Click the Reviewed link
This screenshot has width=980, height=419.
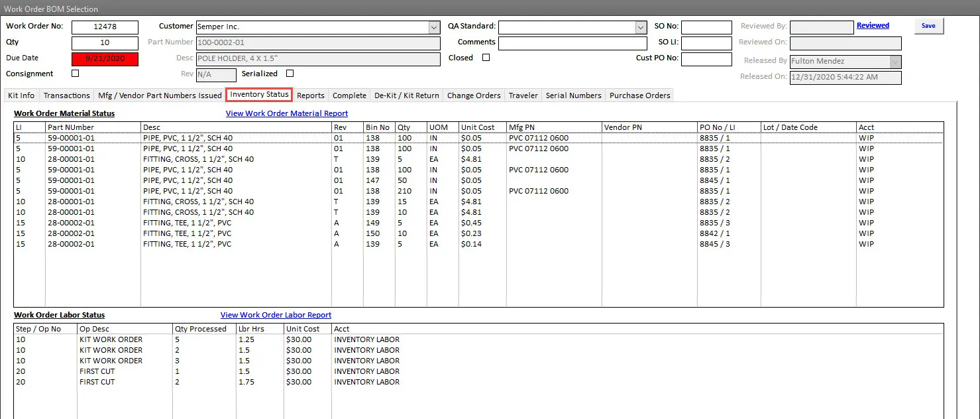[873, 26]
